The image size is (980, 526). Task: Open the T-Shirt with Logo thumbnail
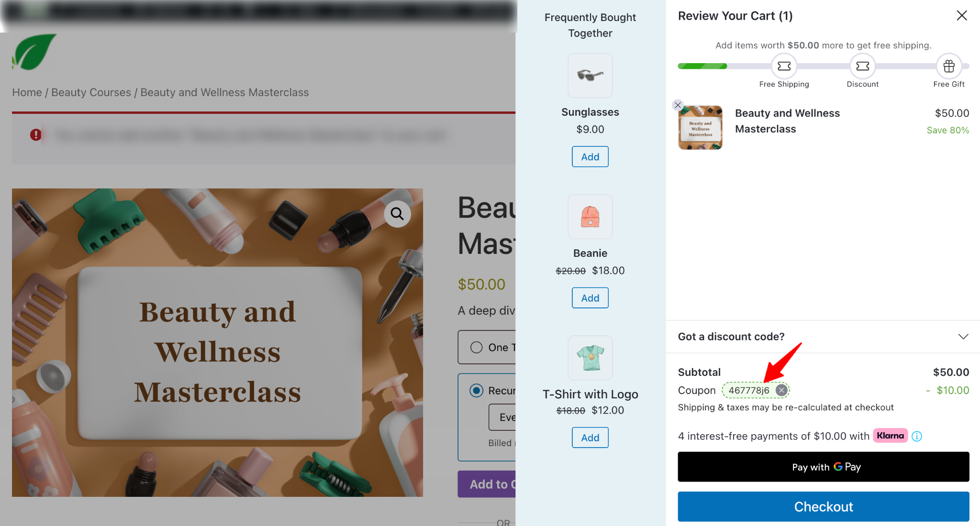tap(590, 358)
